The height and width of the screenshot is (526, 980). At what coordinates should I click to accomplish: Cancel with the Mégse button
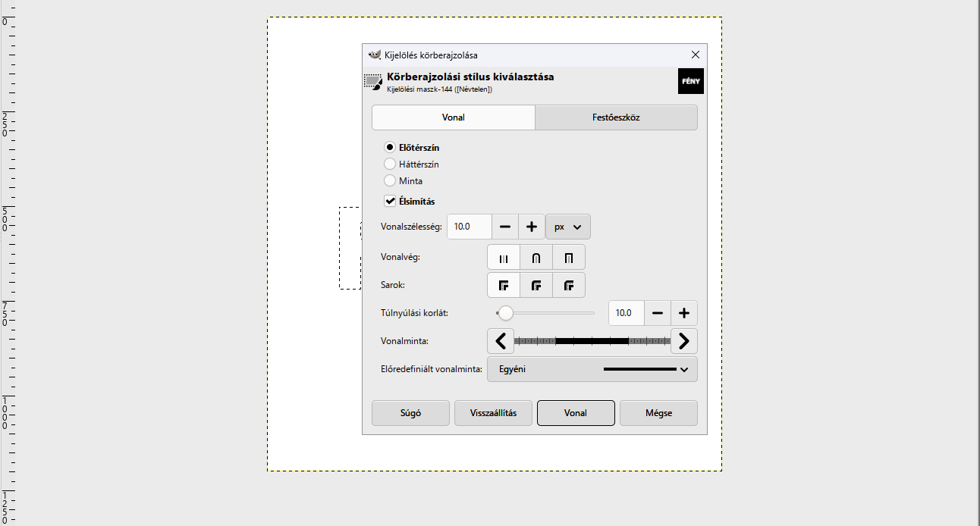point(658,413)
